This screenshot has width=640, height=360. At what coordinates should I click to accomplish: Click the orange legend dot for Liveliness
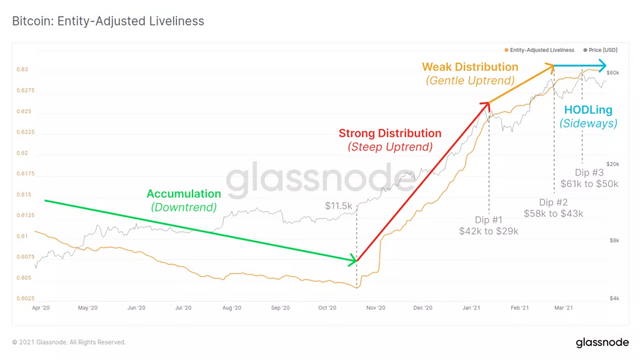click(x=506, y=50)
